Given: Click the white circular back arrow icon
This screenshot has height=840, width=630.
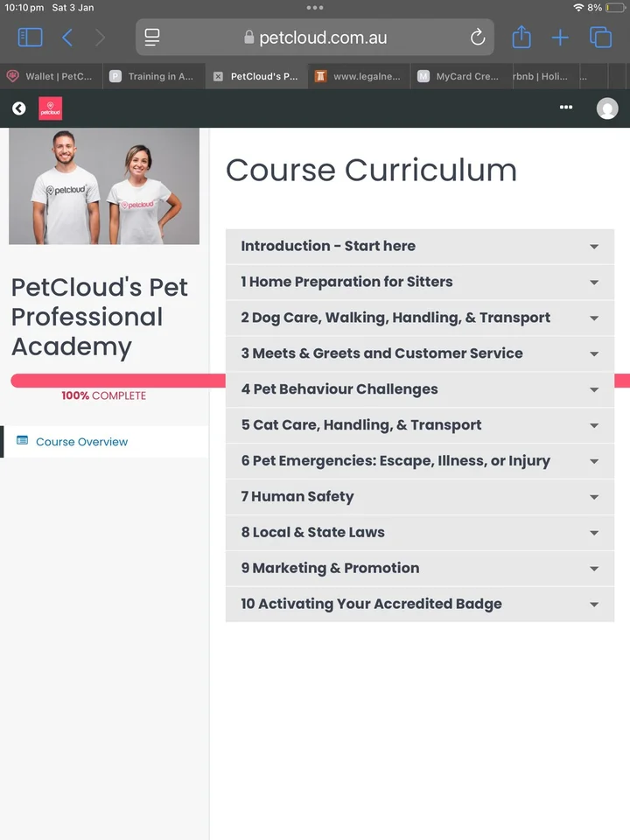Looking at the screenshot, I should click(x=18, y=108).
